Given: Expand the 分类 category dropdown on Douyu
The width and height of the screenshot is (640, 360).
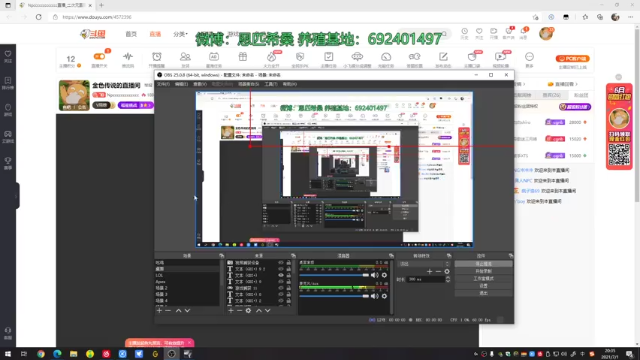Looking at the screenshot, I should 180,34.
